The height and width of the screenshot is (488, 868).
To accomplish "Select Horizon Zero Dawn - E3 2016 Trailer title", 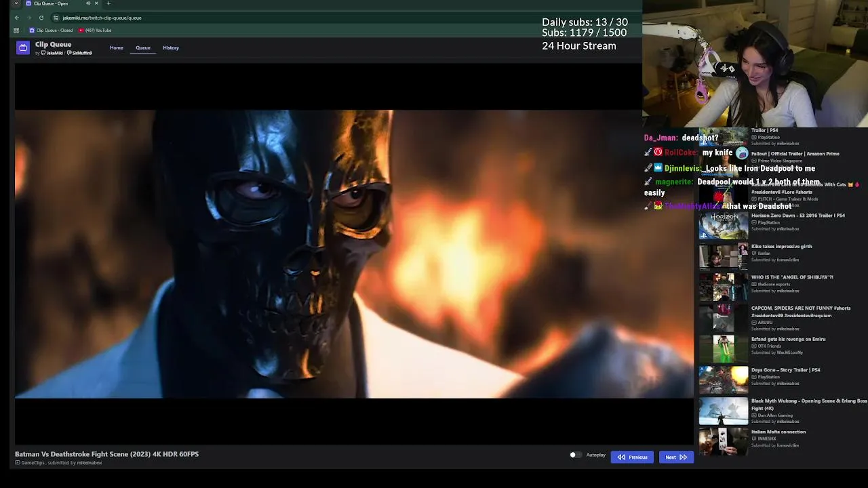I will click(798, 216).
